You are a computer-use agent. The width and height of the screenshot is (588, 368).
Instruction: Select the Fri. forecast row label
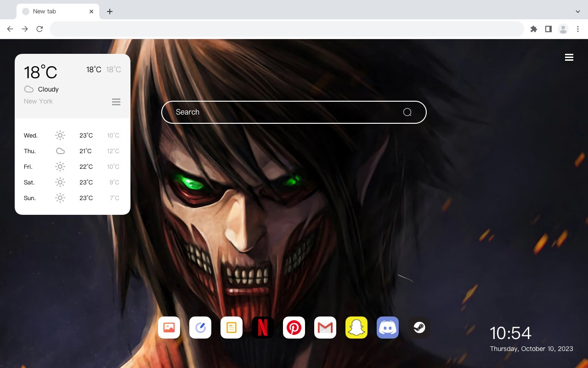(x=28, y=167)
